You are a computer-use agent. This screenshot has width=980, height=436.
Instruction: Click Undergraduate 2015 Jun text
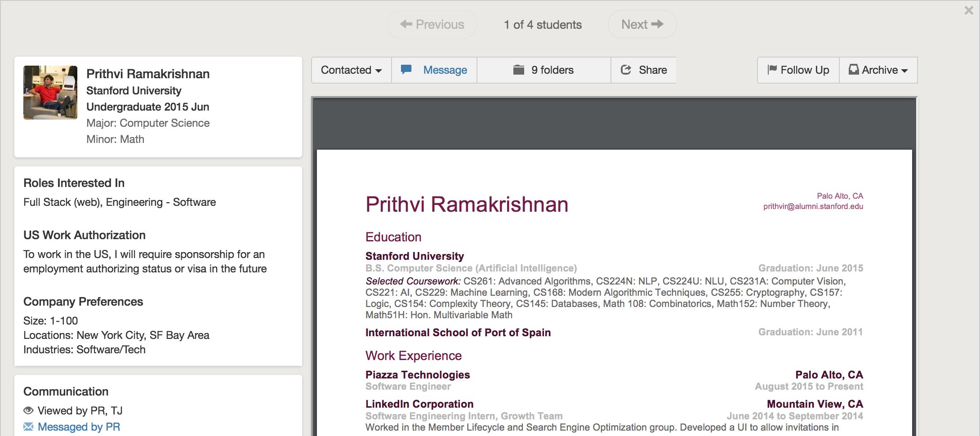pyautogui.click(x=148, y=107)
